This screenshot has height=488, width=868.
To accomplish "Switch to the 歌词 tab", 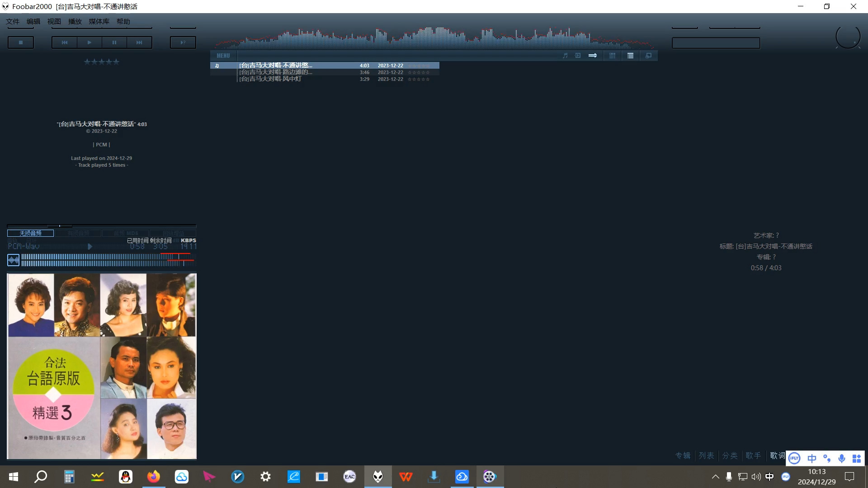I will [778, 455].
